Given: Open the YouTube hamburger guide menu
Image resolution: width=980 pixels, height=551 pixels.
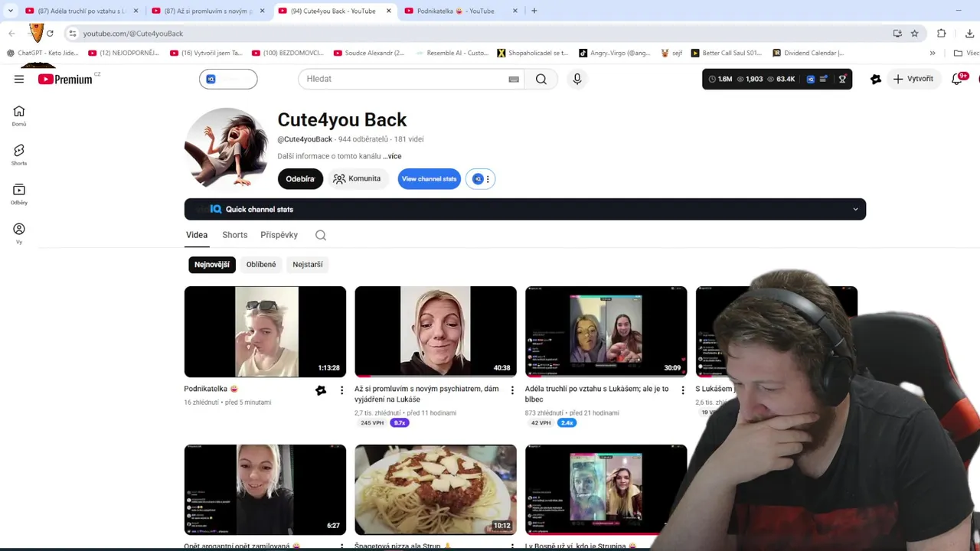Looking at the screenshot, I should point(19,79).
